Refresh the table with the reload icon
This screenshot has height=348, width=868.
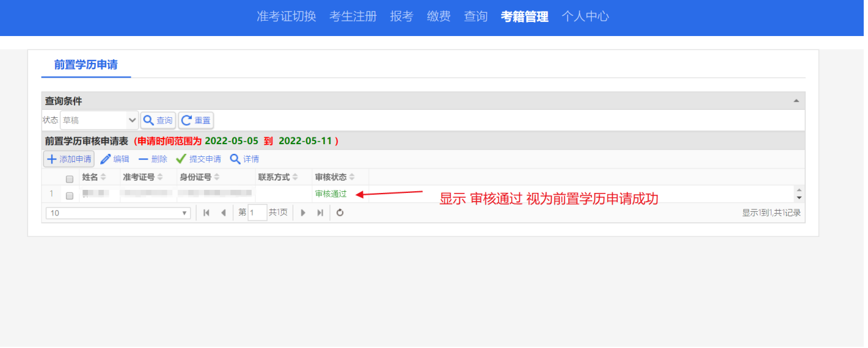click(340, 213)
